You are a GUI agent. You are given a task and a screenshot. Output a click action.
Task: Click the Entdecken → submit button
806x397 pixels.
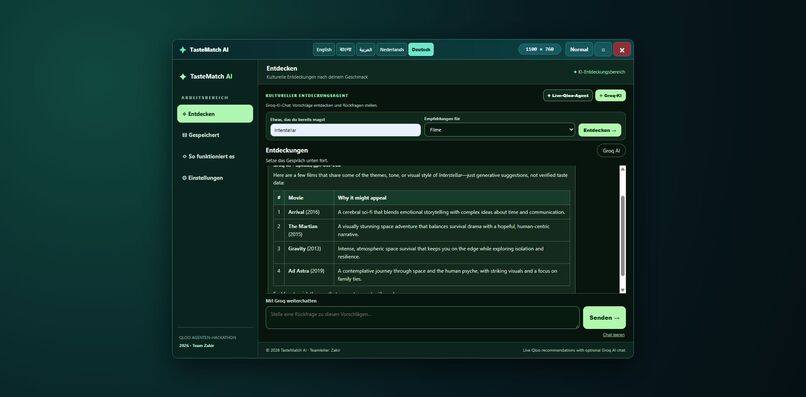pos(599,130)
